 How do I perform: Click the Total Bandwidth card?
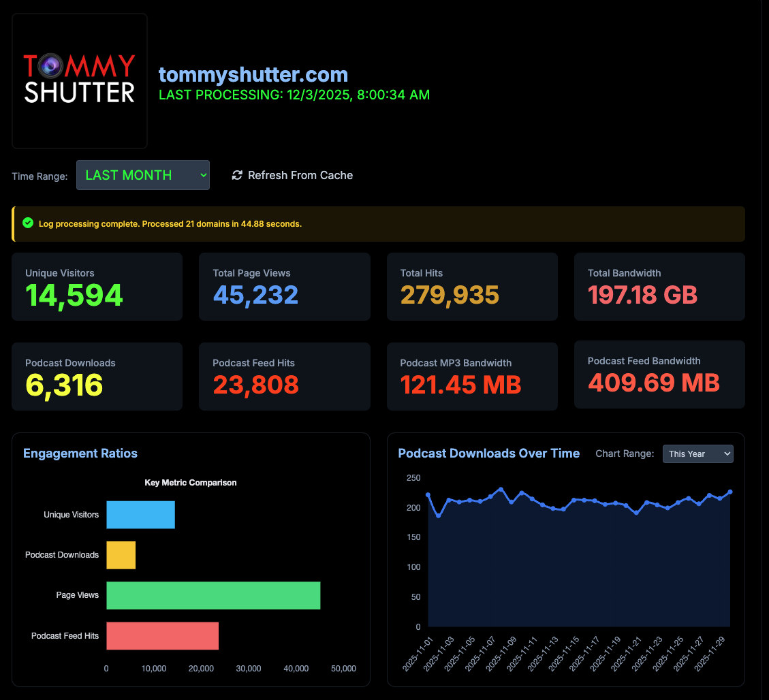(x=659, y=287)
